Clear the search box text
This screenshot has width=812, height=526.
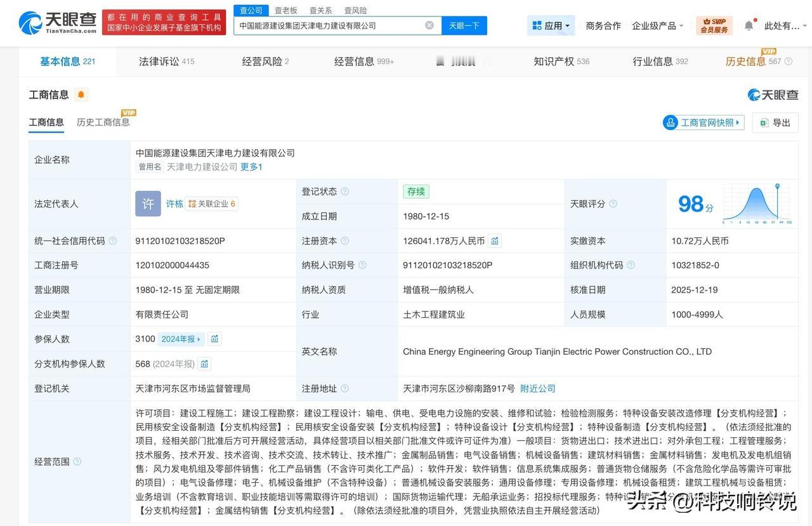click(429, 25)
